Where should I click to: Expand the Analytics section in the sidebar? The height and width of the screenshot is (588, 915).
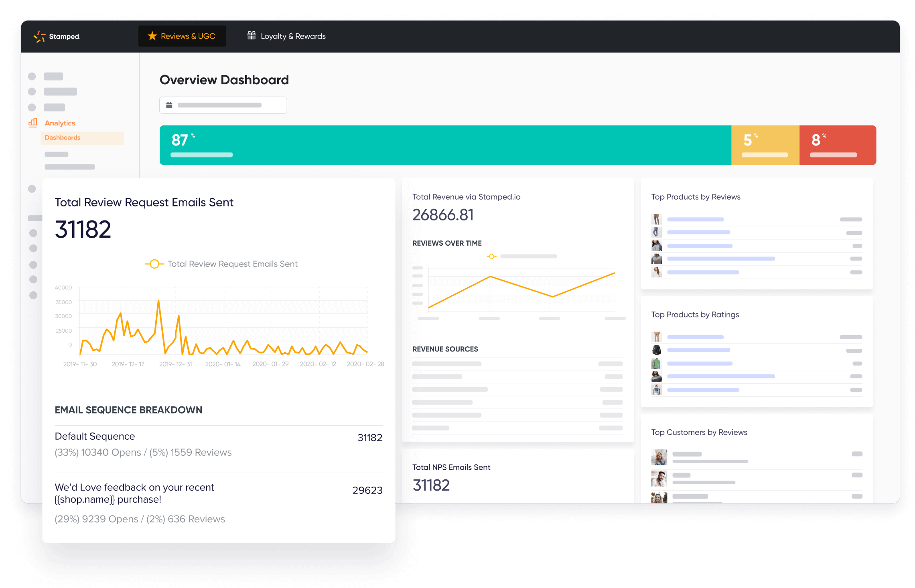(x=59, y=123)
